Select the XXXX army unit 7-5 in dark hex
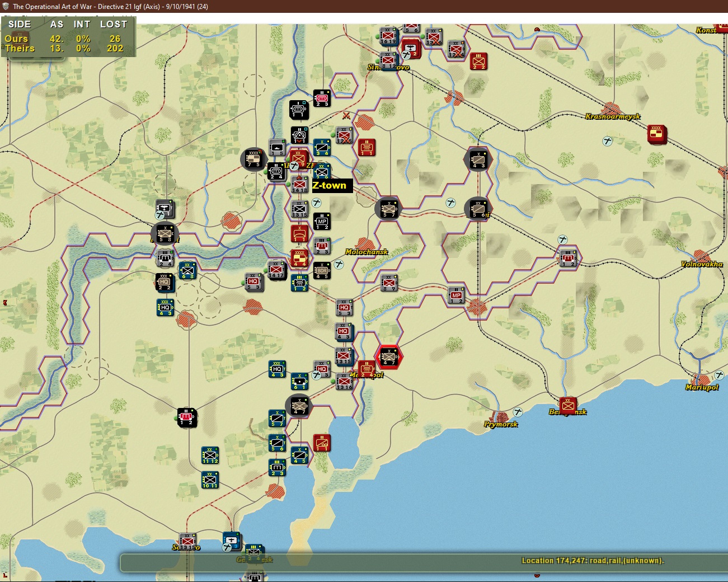Image resolution: width=728 pixels, height=582 pixels. coord(254,159)
